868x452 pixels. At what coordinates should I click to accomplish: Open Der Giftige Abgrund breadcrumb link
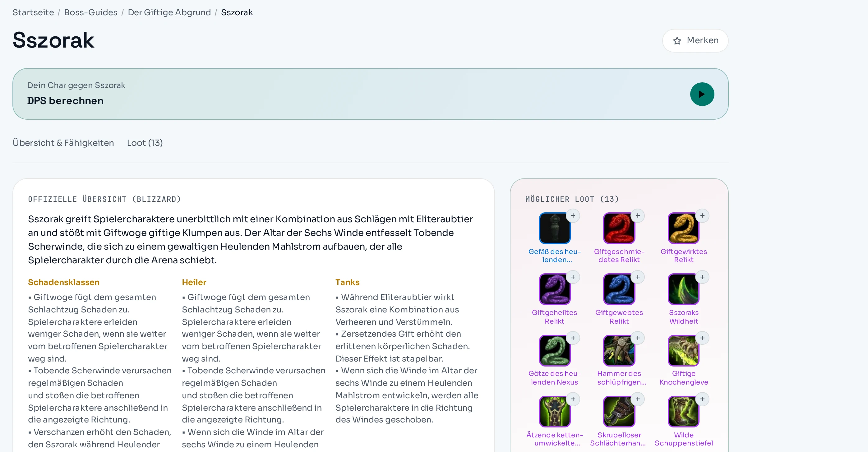pos(169,12)
